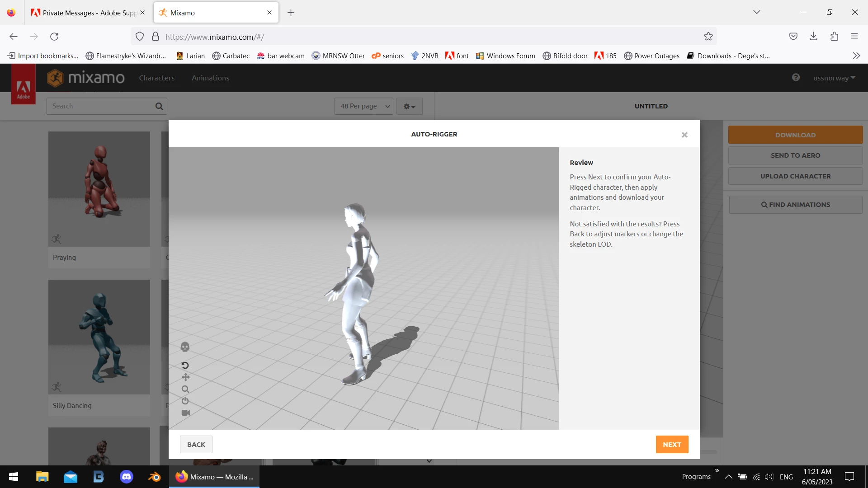Click the pan move arrows icon
Viewport: 868px width, 488px height.
coord(185,377)
